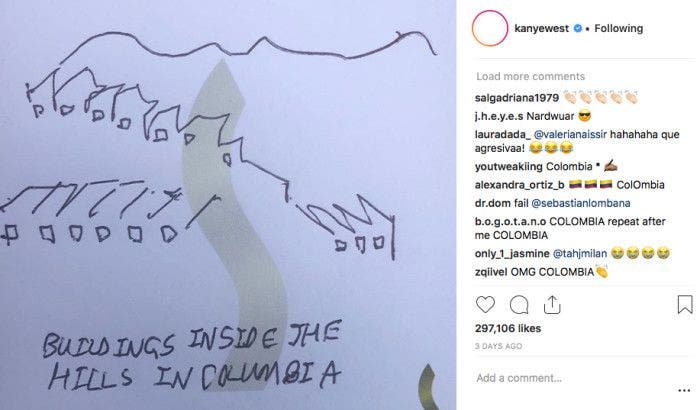700x410 pixels.
Task: Open the comment bubble icon
Action: pyautogui.click(x=519, y=305)
